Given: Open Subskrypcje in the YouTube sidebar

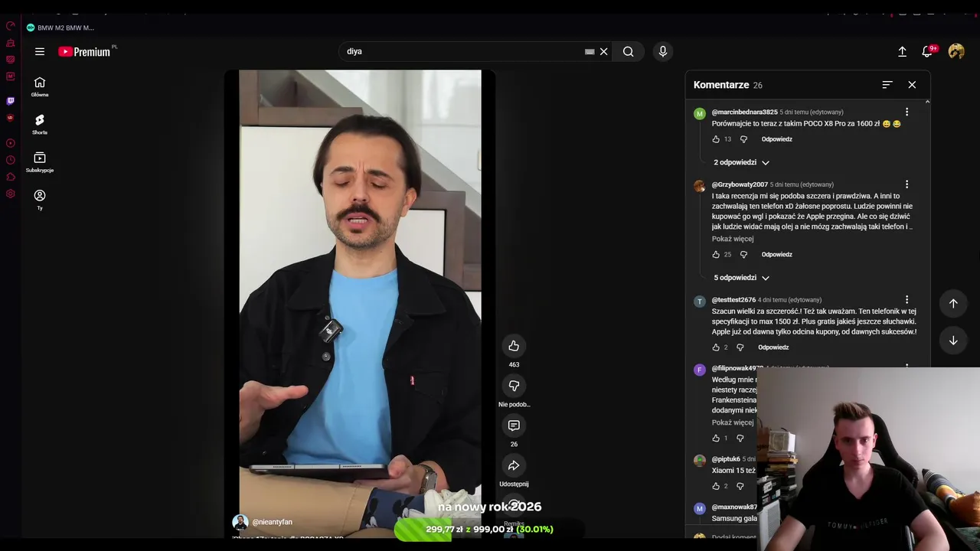Looking at the screenshot, I should pos(40,162).
